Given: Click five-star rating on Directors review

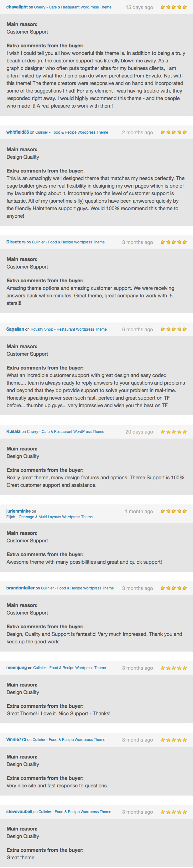Looking at the screenshot, I should pos(174,242).
